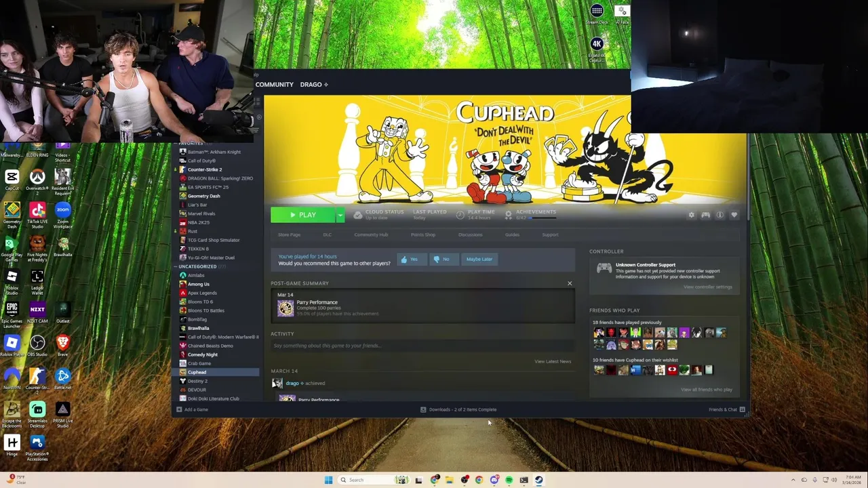Click Add a Game at the bottom of the library
The width and height of the screenshot is (868, 488).
point(192,409)
